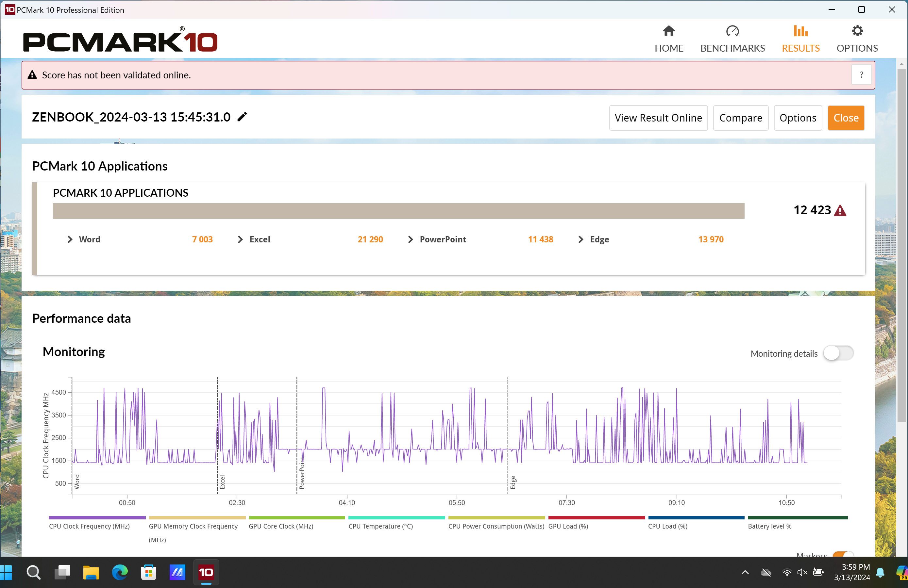Screen dimensions: 908x588
Task: Toggle the Markers switch
Action: (x=843, y=554)
